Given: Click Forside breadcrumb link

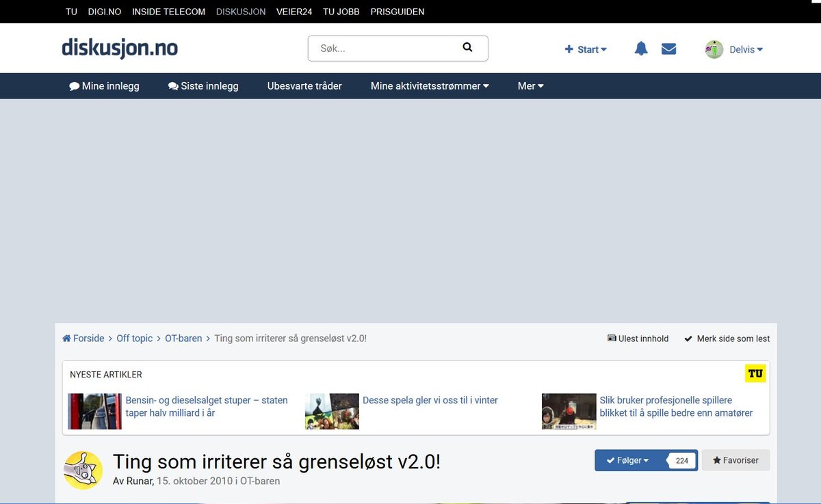Looking at the screenshot, I should (83, 339).
